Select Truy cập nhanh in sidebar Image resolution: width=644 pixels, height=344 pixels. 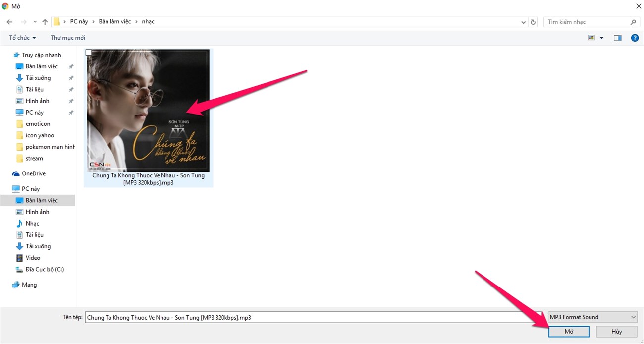42,55
